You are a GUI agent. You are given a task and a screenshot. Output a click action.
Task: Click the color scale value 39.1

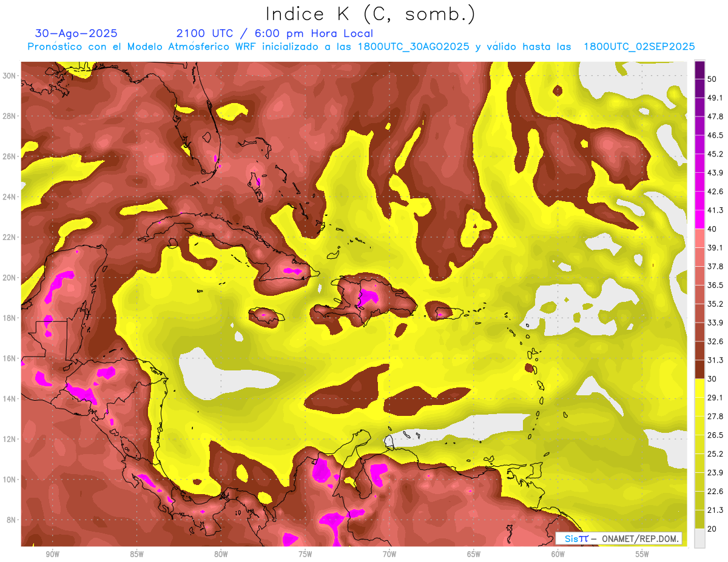click(715, 247)
